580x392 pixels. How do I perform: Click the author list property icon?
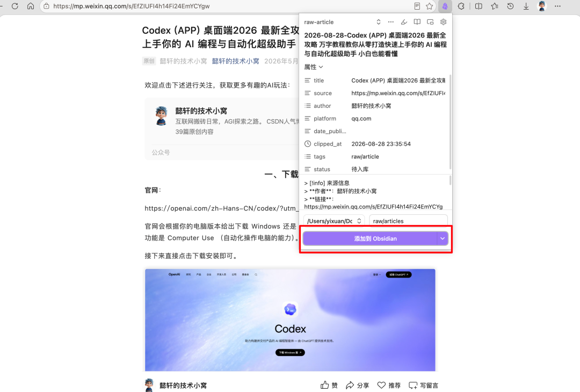[307, 106]
